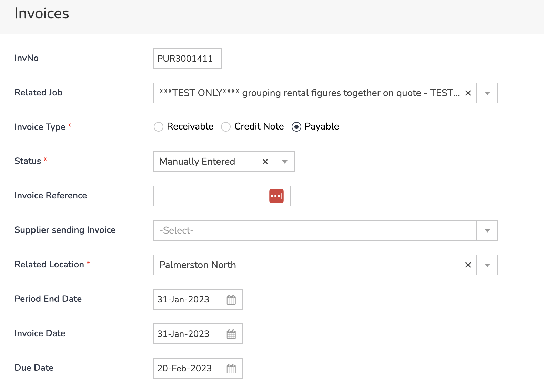Open the Supplier sending Invoice dropdown arrow
Image resolution: width=544 pixels, height=392 pixels.
coord(487,230)
